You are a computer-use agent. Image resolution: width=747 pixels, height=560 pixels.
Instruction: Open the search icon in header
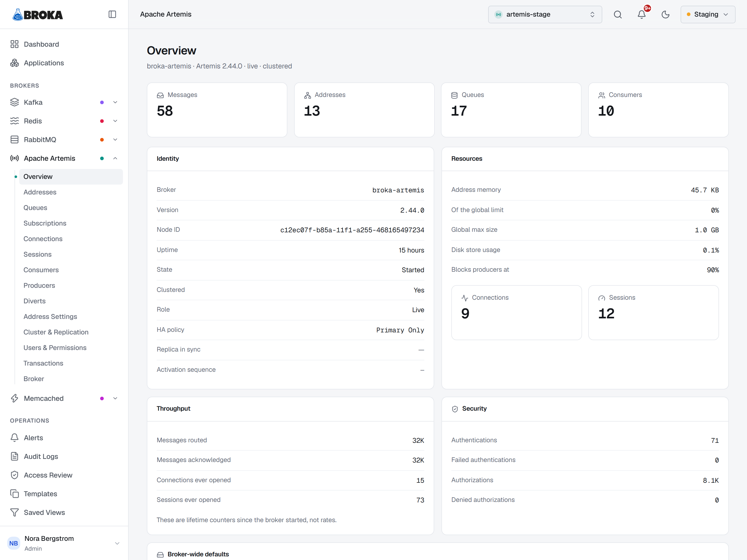(x=618, y=14)
